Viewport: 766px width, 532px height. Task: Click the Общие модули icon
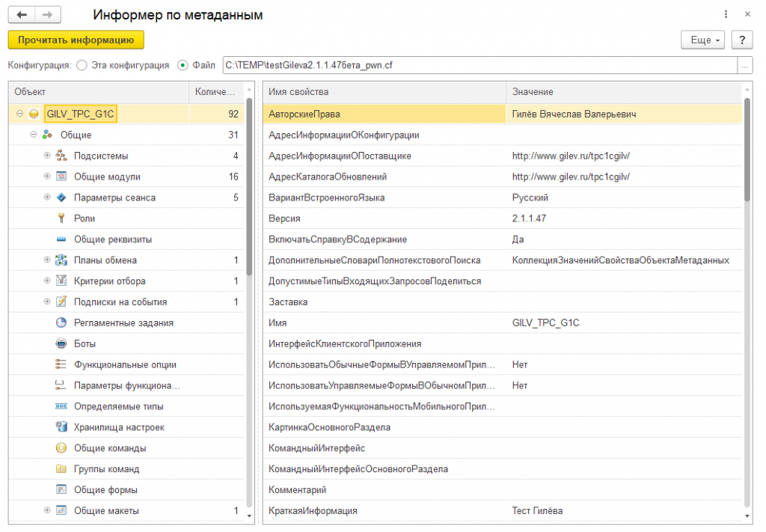[x=61, y=177]
